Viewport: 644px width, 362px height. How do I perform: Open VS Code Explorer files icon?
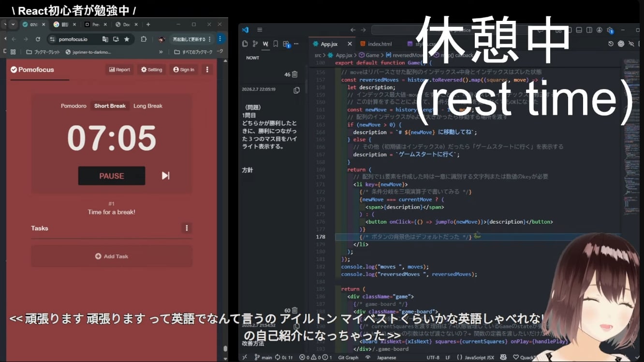(x=245, y=44)
